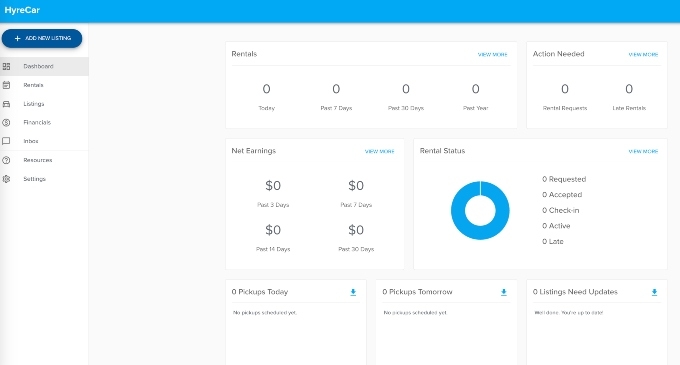Click the 0 Pickups Tomorrow heading
Viewport: 680px width, 365px height.
[417, 292]
